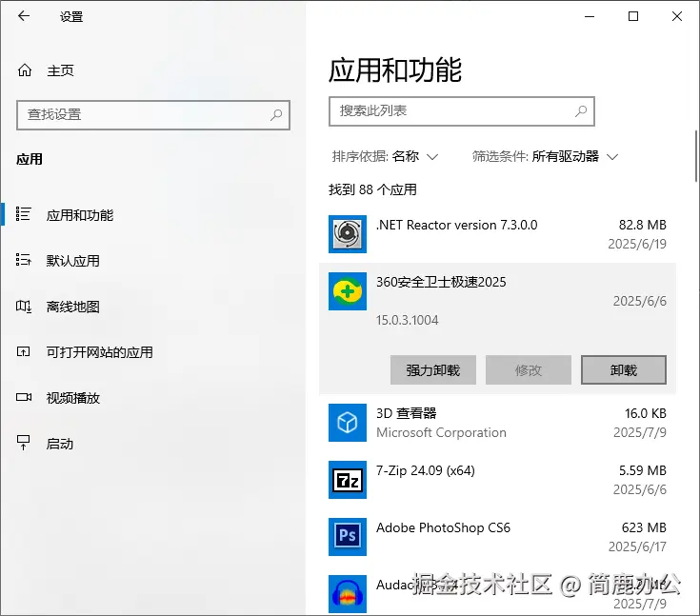This screenshot has width=700, height=616.
Task: Click the .NET Reactor app icon
Action: (x=348, y=234)
